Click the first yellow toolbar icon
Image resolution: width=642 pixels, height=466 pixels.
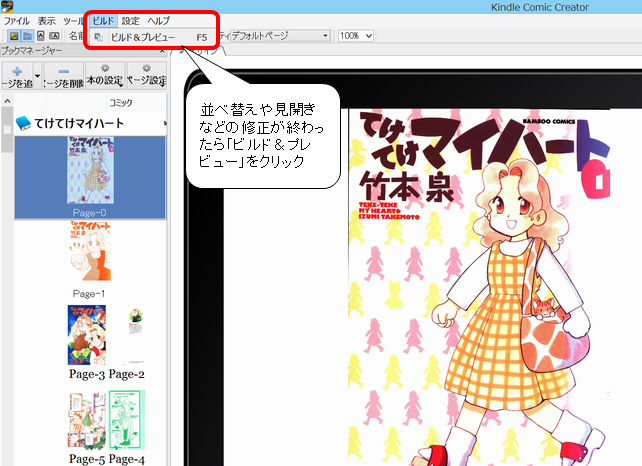coord(14,36)
